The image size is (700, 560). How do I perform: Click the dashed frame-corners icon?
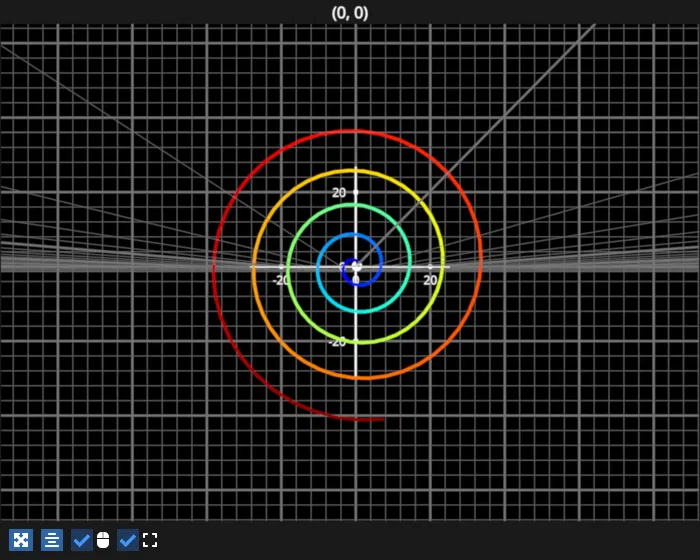point(150,540)
